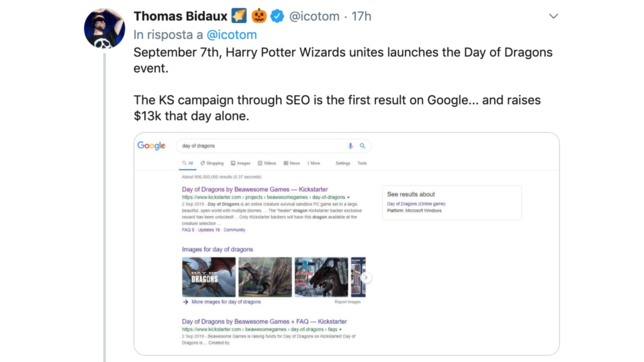
Task: Expand the More search tab dropdown
Action: tap(314, 163)
